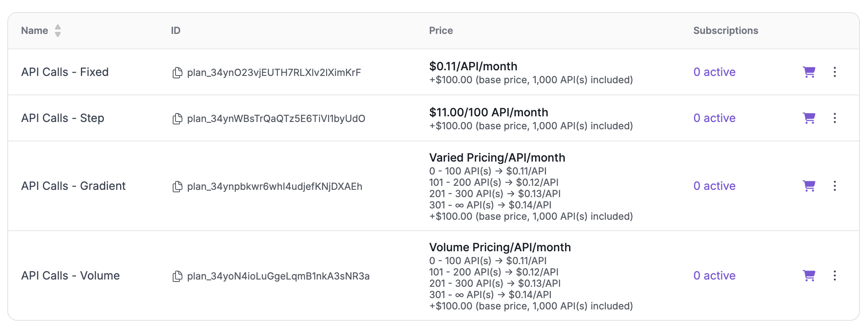Viewport: 868px width, 328px height.
Task: Click the cart icon for API Calls - Fixed
Action: [x=809, y=72]
